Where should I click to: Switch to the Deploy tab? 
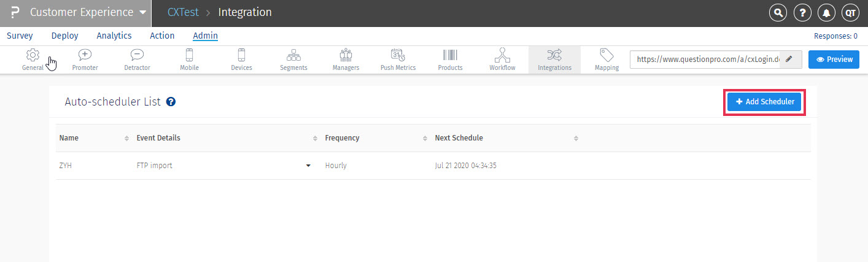point(64,36)
